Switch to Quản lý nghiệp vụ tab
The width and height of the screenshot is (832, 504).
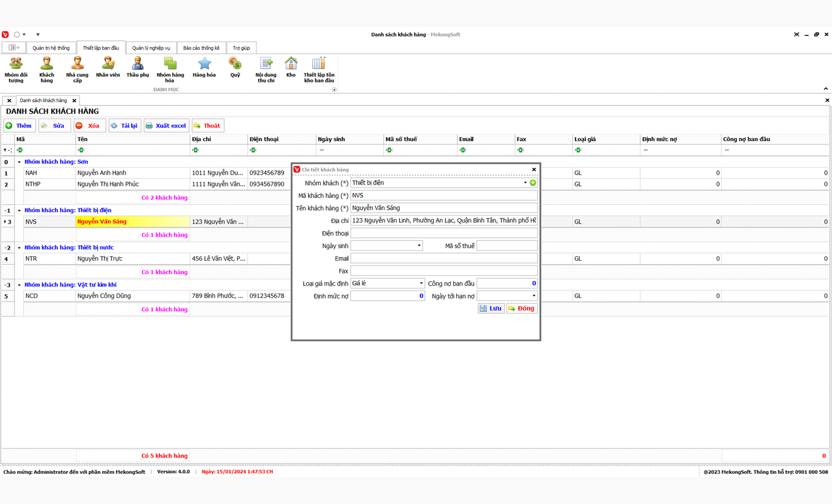[x=151, y=48]
